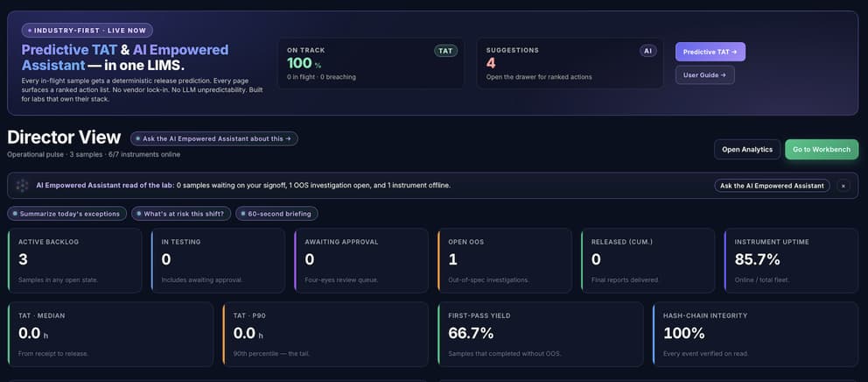This screenshot has width=868, height=382.
Task: Dismiss the AI assistant banner with X
Action: (843, 186)
